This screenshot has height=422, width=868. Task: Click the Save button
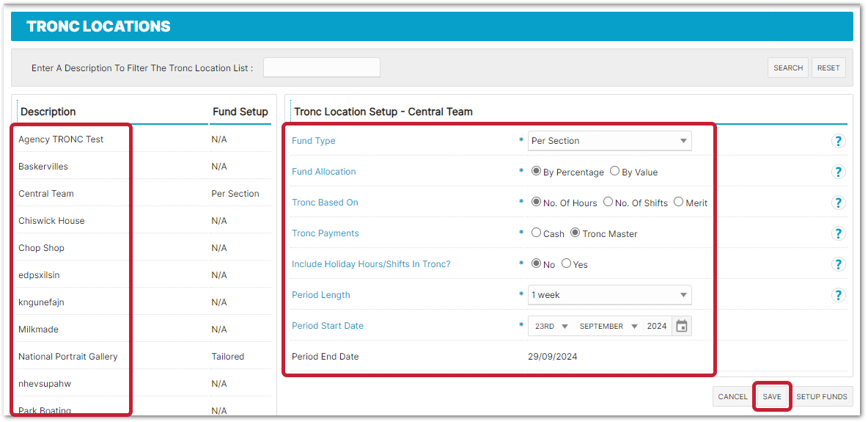(x=771, y=396)
